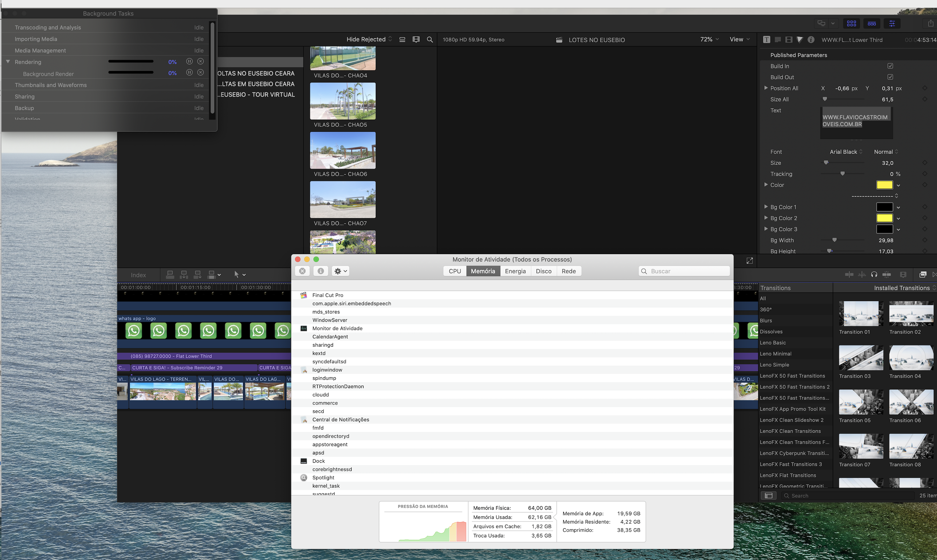
Task: Expand the Position All parameter
Action: tap(766, 88)
